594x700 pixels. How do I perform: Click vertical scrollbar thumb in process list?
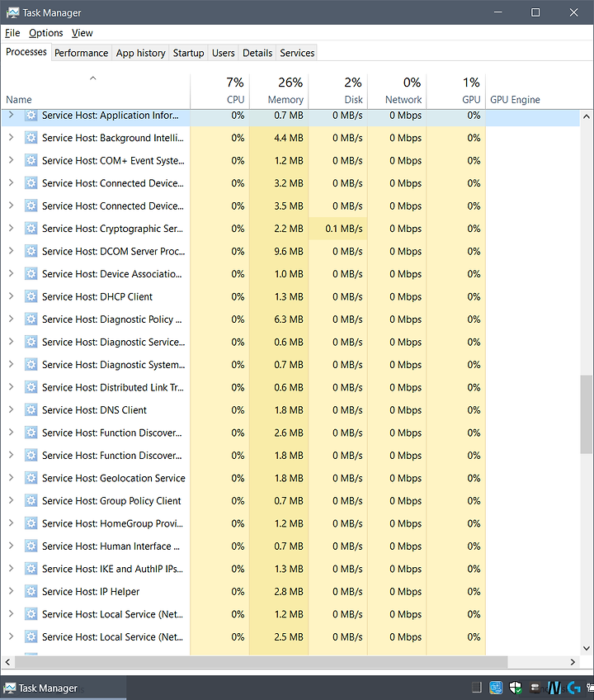tap(586, 414)
